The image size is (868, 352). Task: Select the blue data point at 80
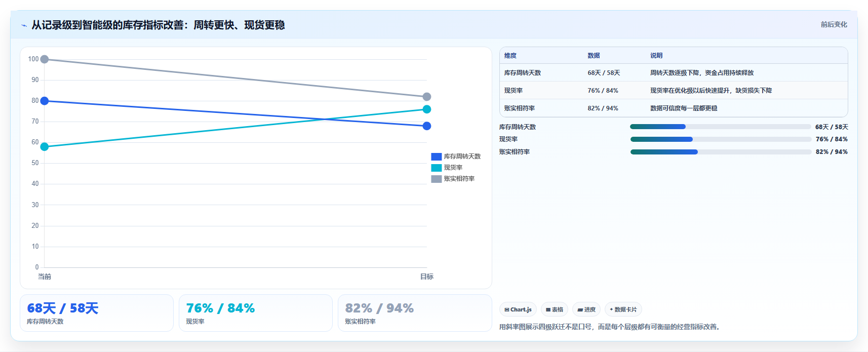pos(45,101)
